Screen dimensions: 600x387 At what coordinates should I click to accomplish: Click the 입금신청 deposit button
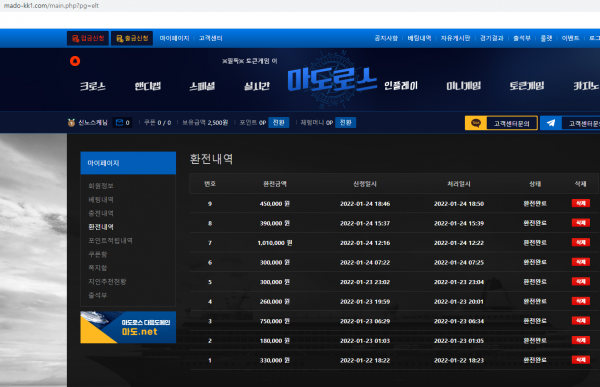[88, 38]
